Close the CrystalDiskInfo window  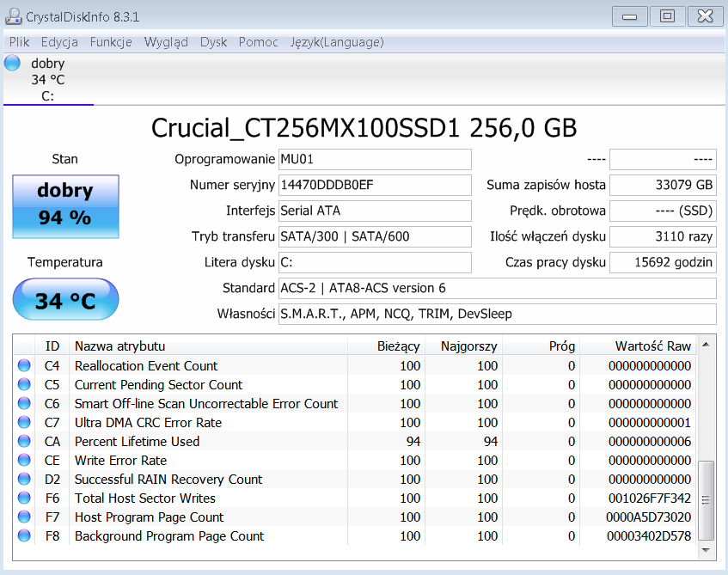pyautogui.click(x=705, y=16)
